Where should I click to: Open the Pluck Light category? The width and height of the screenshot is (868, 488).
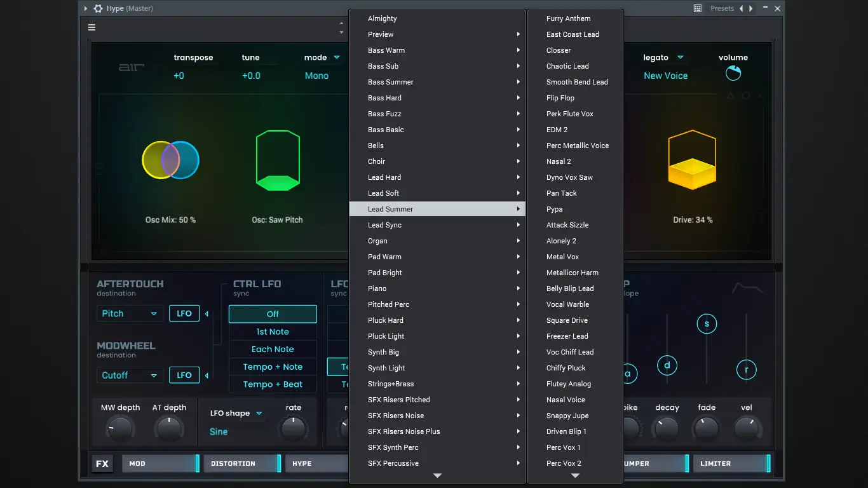tap(437, 336)
